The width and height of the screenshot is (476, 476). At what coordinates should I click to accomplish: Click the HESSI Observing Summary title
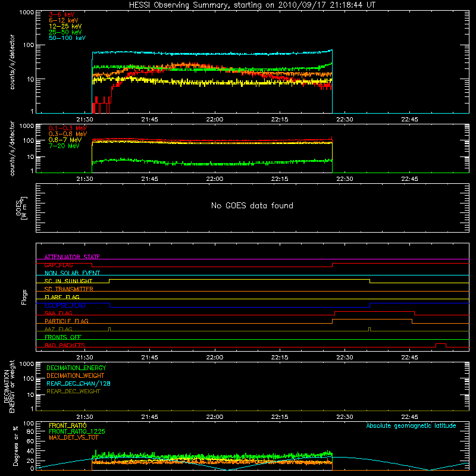(x=252, y=5)
